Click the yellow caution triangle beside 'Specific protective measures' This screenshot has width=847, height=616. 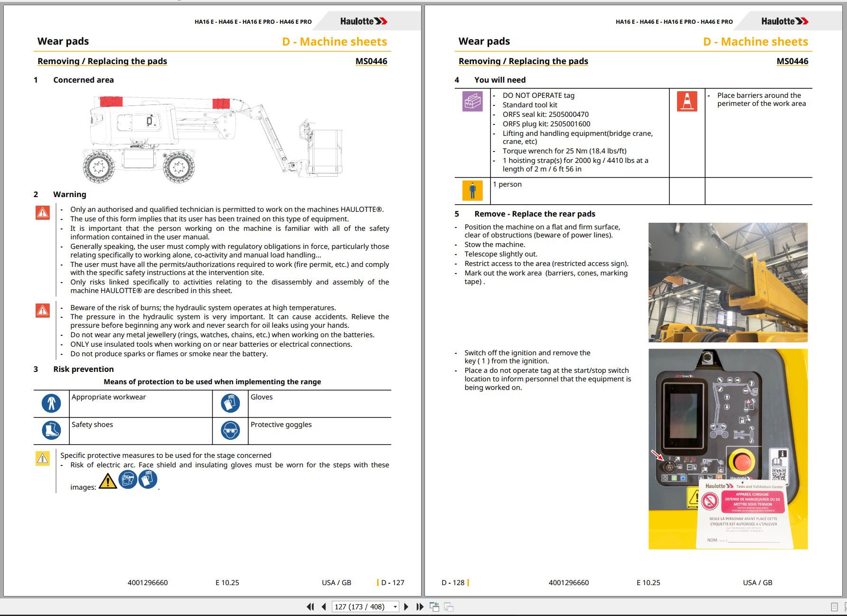[43, 458]
